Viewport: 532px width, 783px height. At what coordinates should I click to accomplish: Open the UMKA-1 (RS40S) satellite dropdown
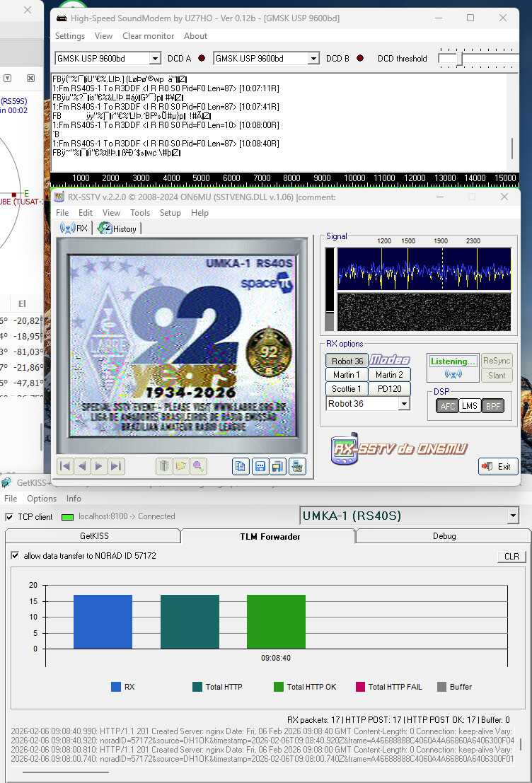[x=513, y=516]
